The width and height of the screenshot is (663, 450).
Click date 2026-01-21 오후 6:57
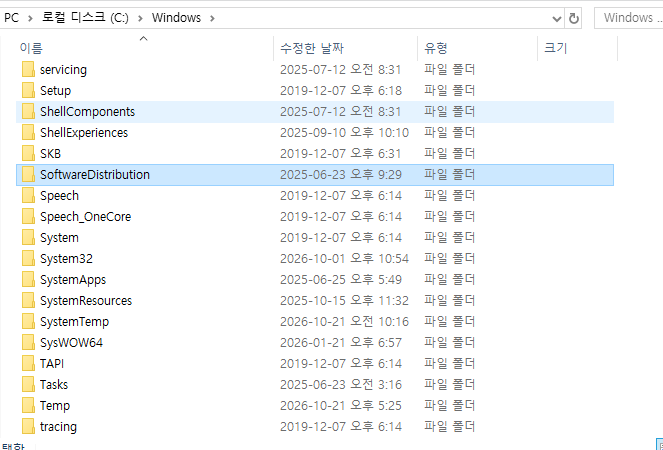(x=341, y=343)
